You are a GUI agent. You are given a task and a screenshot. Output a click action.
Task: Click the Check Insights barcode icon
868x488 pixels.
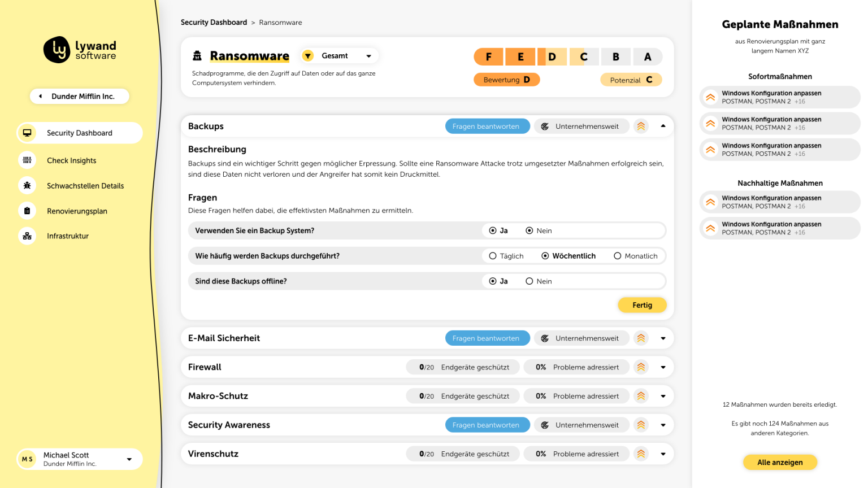pyautogui.click(x=27, y=160)
